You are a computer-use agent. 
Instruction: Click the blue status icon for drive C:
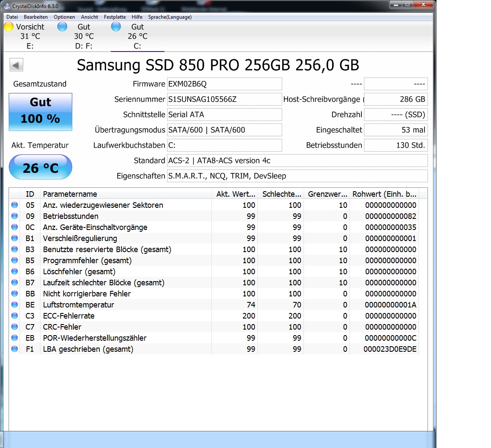point(116,27)
